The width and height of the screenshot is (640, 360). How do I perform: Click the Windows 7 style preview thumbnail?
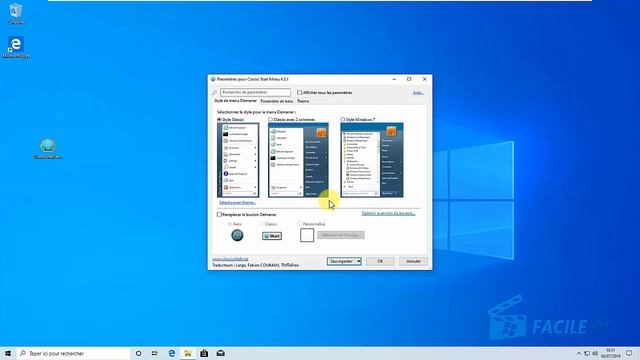[372, 160]
